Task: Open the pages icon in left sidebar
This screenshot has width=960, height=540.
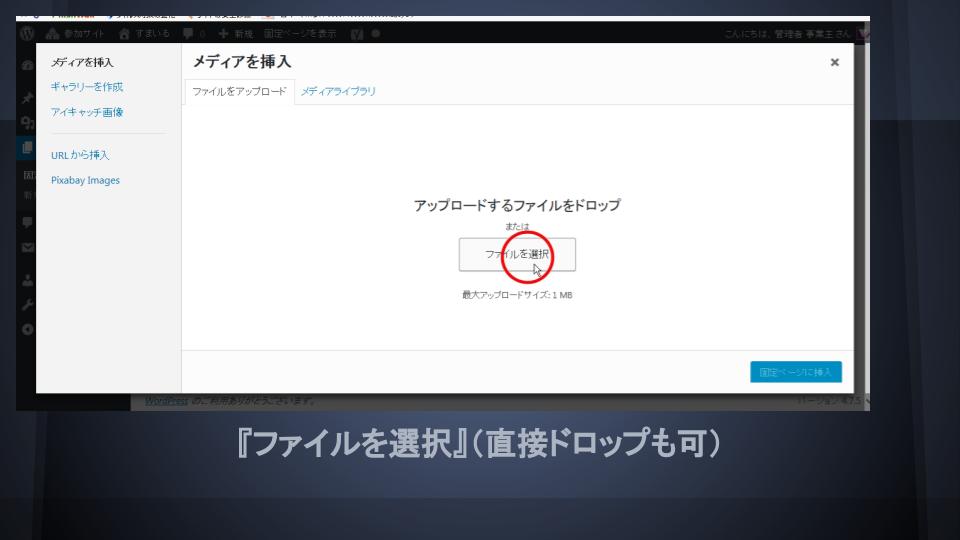Action: pos(26,148)
